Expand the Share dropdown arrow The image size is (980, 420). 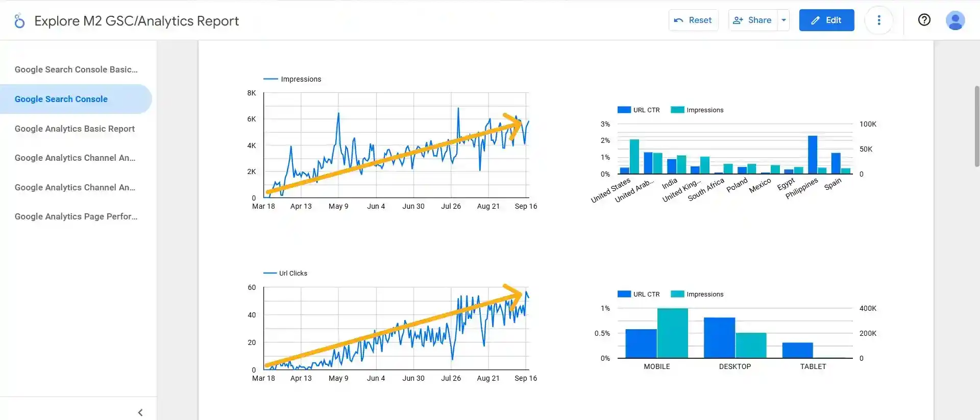[x=783, y=20]
